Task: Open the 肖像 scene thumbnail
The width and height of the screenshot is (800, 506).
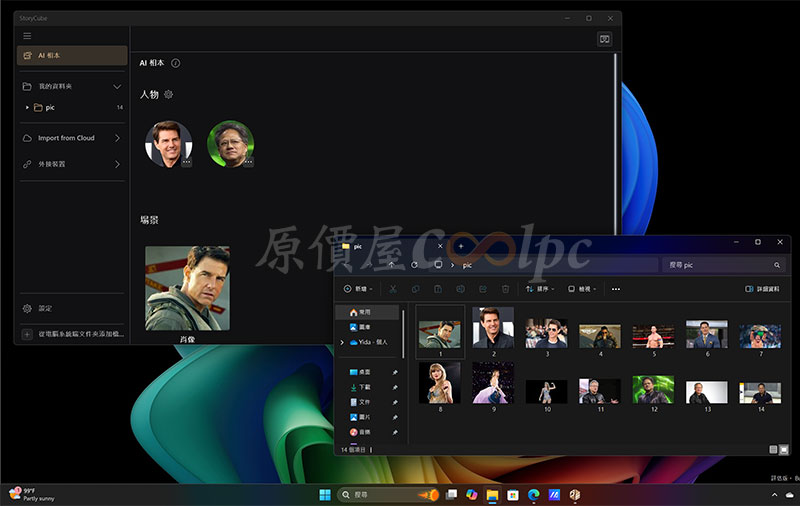Action: coord(187,288)
